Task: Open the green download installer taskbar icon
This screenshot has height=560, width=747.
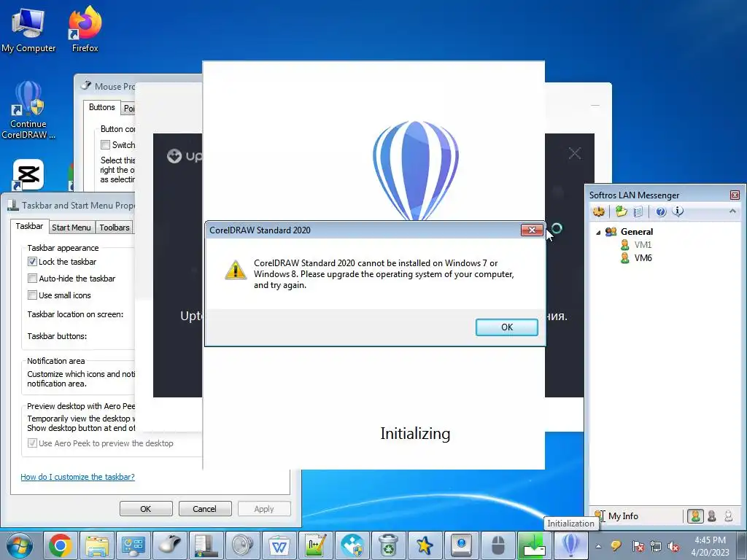Action: [534, 545]
